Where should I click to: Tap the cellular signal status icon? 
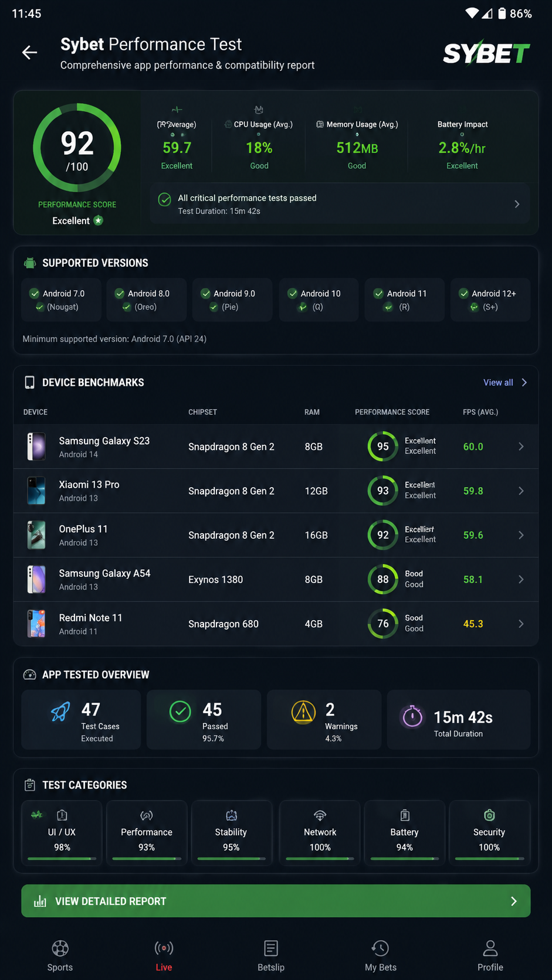pyautogui.click(x=487, y=13)
